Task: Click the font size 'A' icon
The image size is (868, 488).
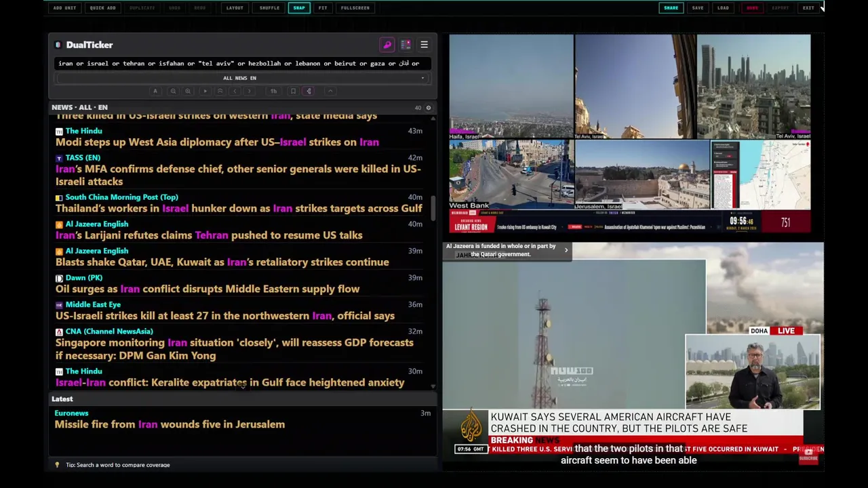Action: point(155,91)
